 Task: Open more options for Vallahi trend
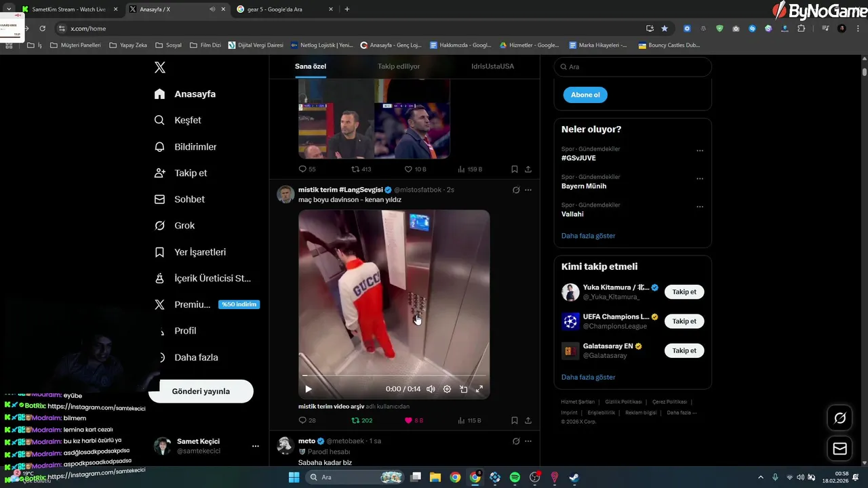pos(700,207)
